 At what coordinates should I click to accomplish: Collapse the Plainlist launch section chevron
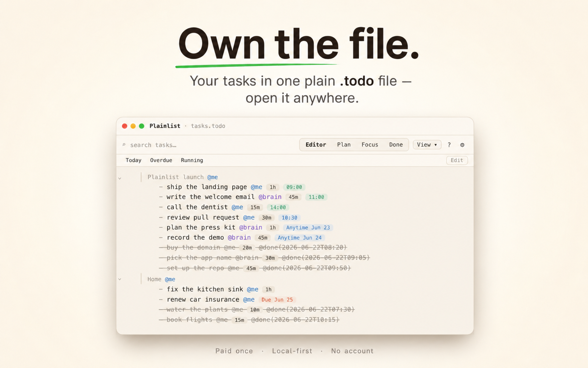coord(119,178)
